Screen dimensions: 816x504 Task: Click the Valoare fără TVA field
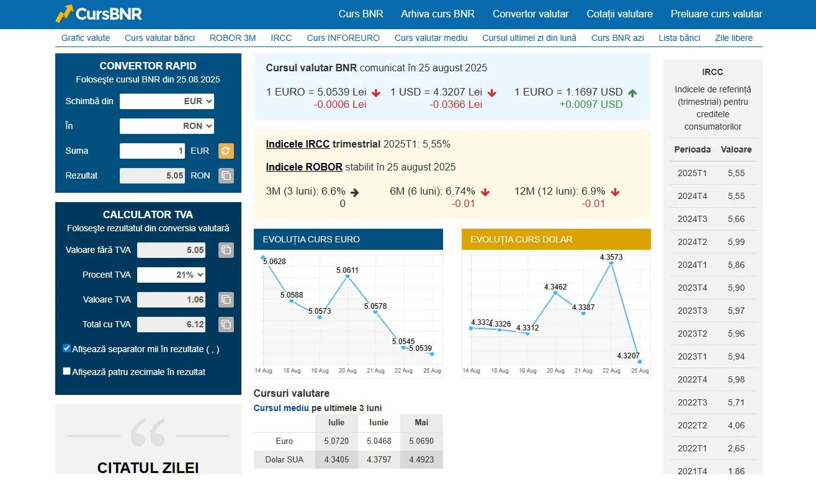point(171,250)
